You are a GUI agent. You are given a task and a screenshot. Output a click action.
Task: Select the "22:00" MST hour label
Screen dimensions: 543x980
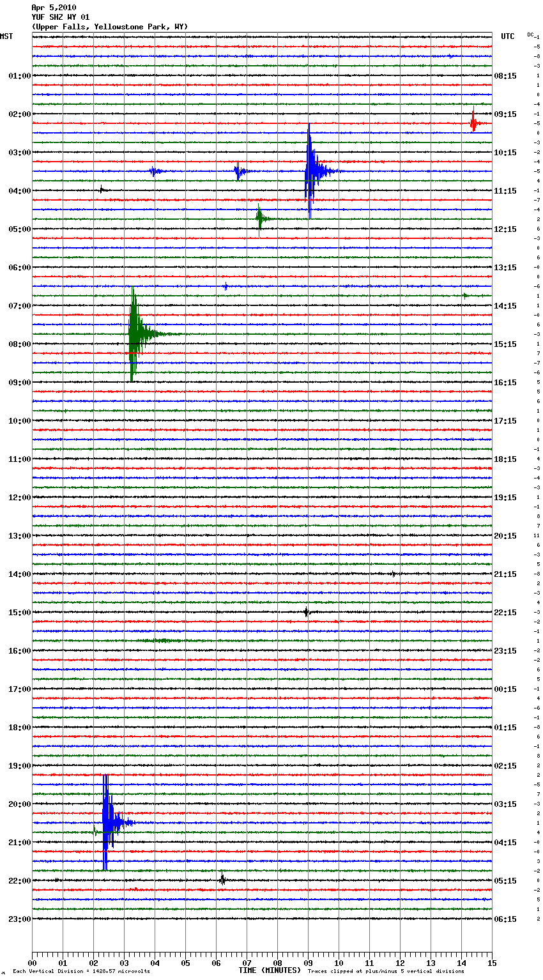pos(20,881)
